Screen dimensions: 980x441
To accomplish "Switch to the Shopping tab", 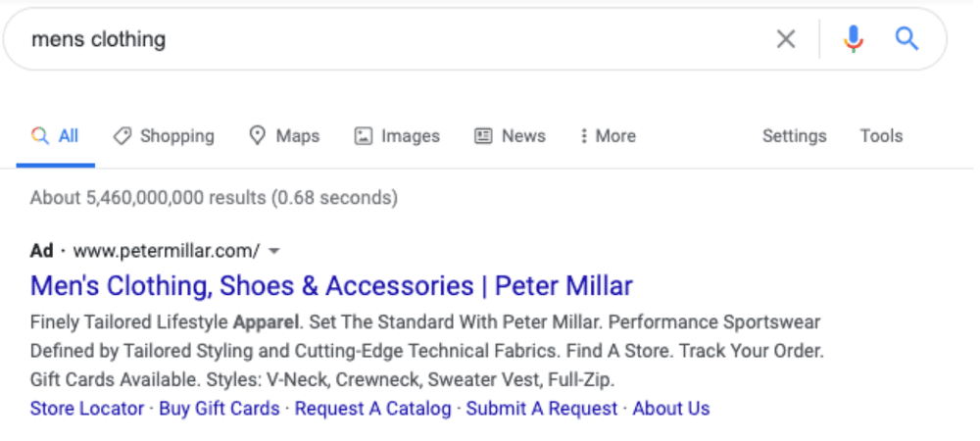I will (164, 135).
